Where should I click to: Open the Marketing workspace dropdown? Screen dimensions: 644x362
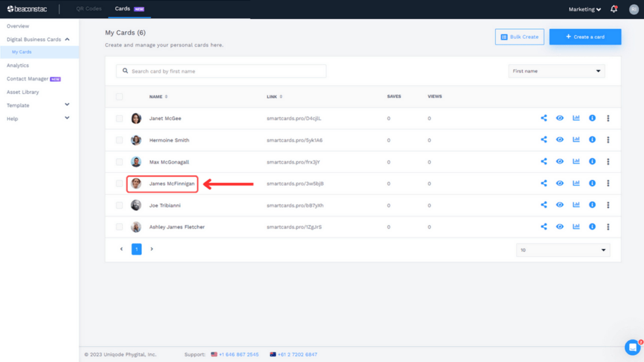[x=584, y=10]
